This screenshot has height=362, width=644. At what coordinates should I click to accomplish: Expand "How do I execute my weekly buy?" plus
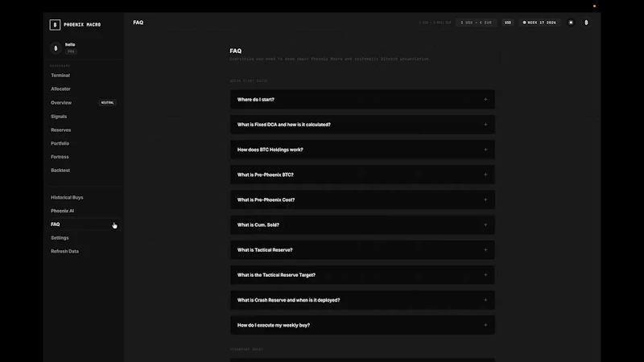coord(485,325)
